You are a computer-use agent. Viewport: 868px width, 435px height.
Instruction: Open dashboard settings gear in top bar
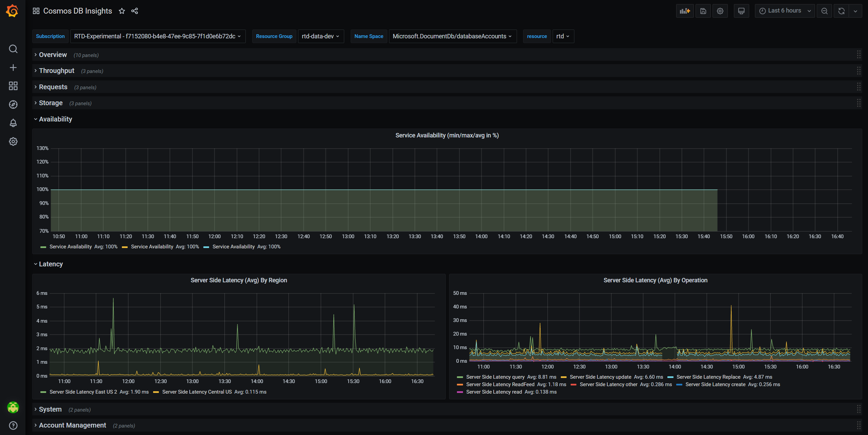point(720,11)
